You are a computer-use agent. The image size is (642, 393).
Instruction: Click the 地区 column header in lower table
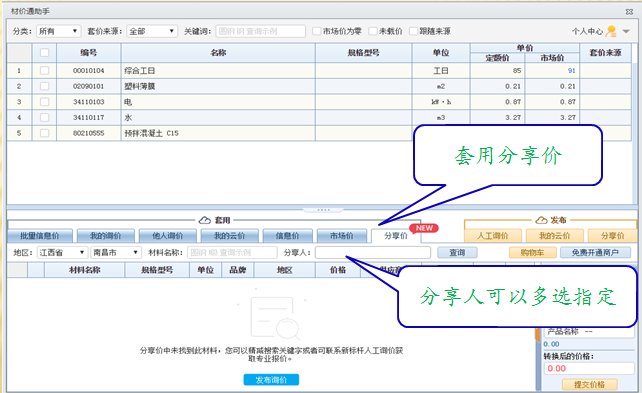tap(285, 270)
